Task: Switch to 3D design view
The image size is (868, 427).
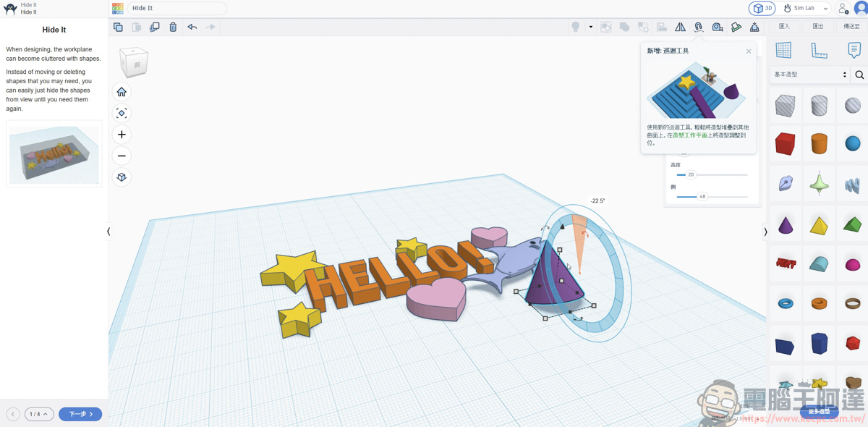Action: [x=762, y=8]
